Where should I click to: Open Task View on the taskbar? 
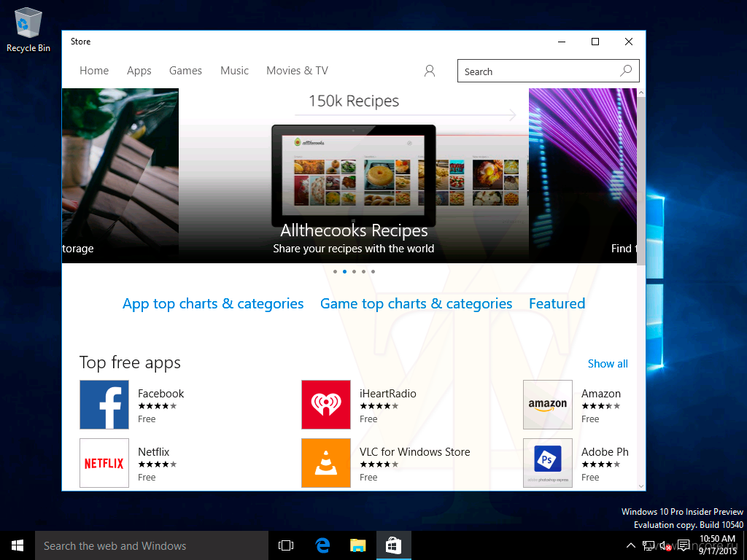286,545
